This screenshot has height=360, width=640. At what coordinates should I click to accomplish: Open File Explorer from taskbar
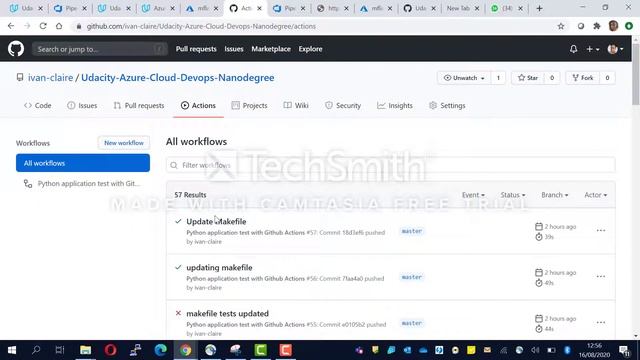[x=85, y=350]
